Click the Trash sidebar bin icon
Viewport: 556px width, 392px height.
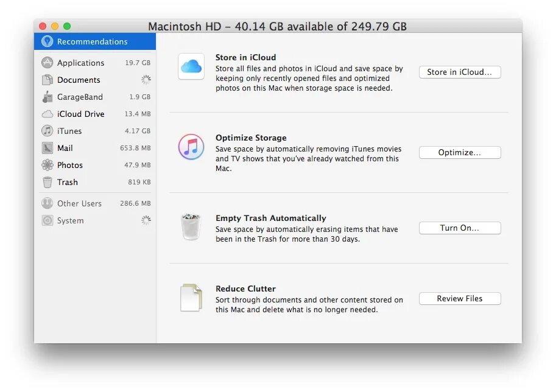[47, 182]
